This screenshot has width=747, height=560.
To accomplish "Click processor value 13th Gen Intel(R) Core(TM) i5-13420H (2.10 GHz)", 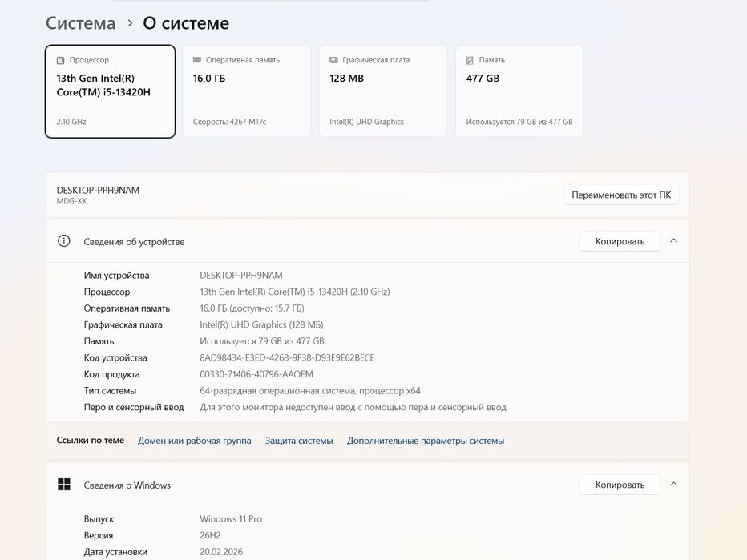I will click(295, 292).
